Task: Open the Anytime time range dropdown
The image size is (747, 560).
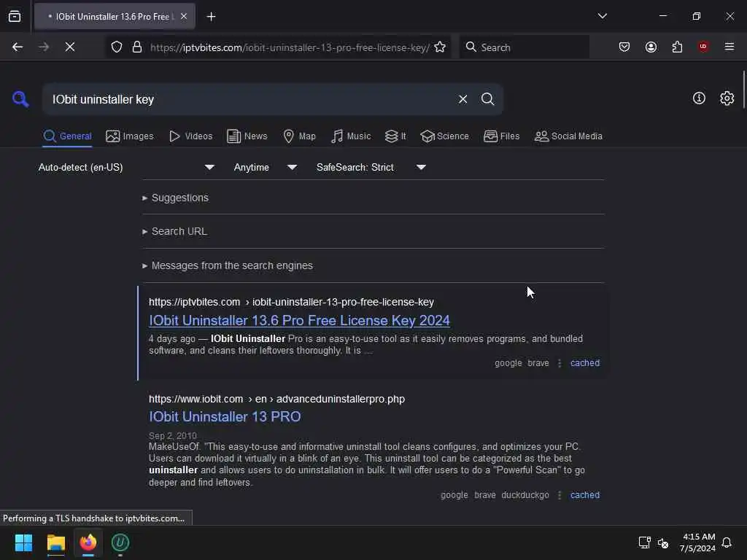Action: (265, 168)
